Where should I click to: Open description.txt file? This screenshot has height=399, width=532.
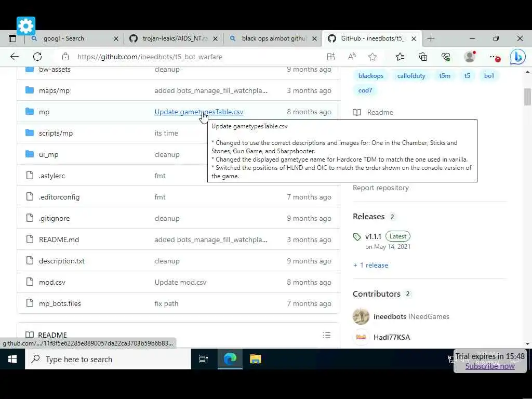point(62,261)
